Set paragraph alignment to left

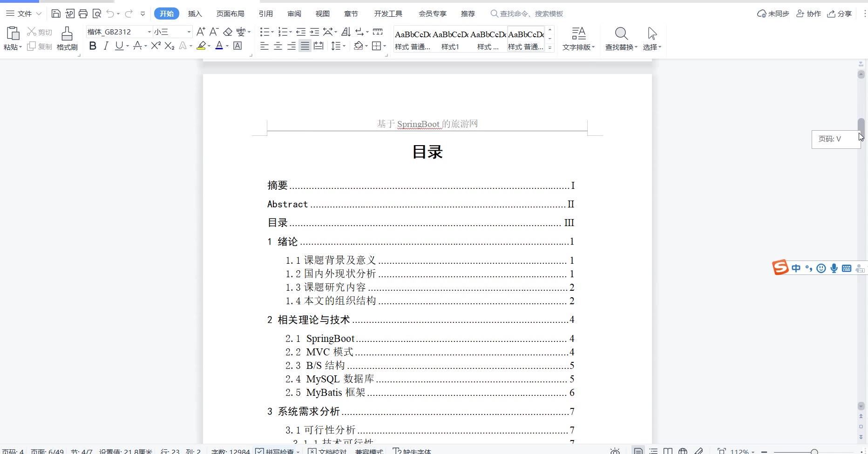[x=264, y=46]
